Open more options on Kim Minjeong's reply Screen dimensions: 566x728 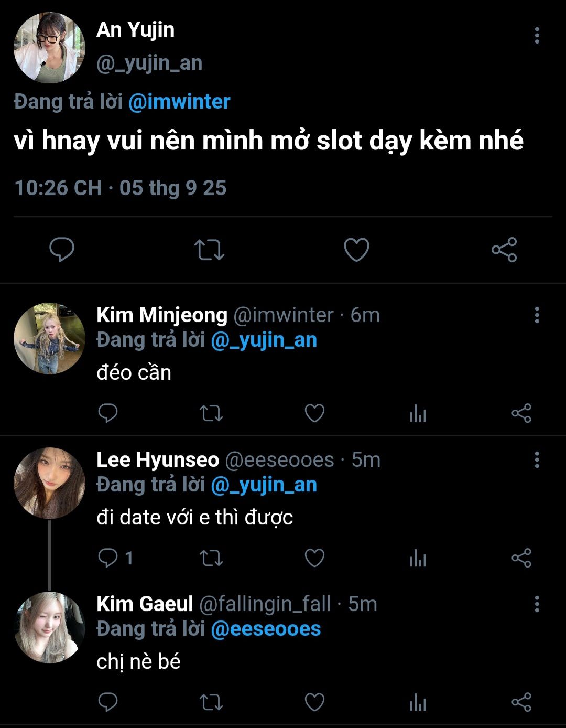pyautogui.click(x=537, y=315)
